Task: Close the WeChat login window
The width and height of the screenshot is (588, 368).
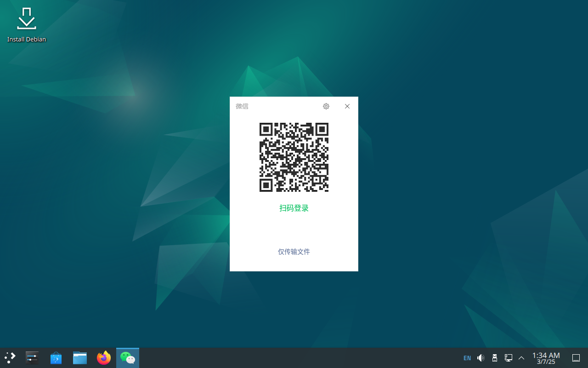Action: tap(347, 106)
